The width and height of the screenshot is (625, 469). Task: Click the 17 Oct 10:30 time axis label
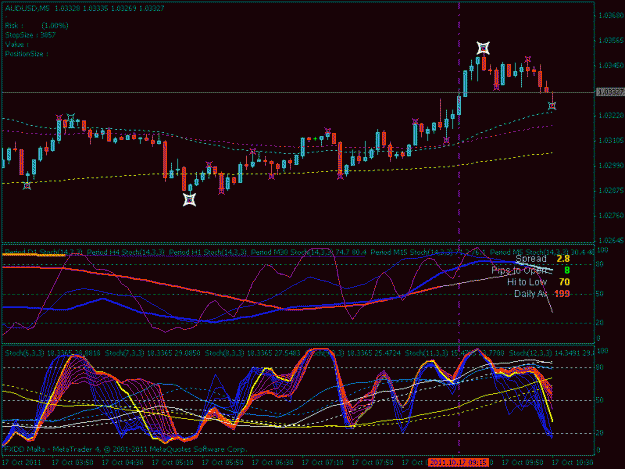[572, 463]
